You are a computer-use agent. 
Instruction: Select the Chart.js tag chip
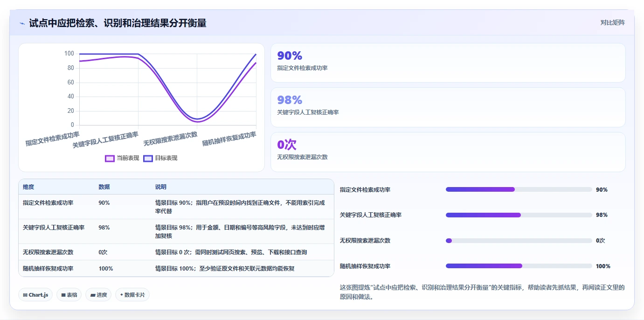pos(35,295)
